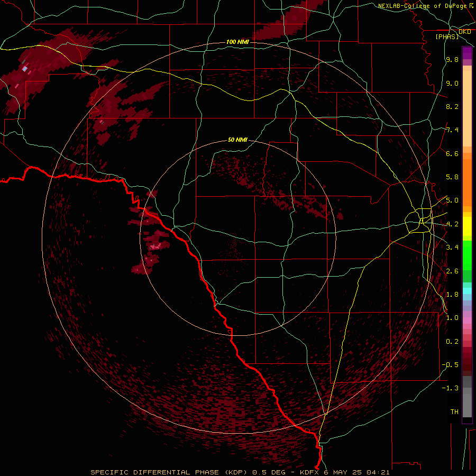This screenshot has height=476, width=476.
Task: Click the 9.8 value on the color scale
Action: point(452,59)
